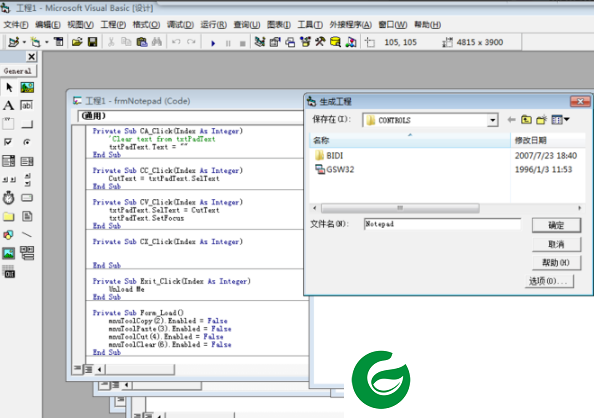
Task: Click Up One Level folder icon
Action: 526,120
